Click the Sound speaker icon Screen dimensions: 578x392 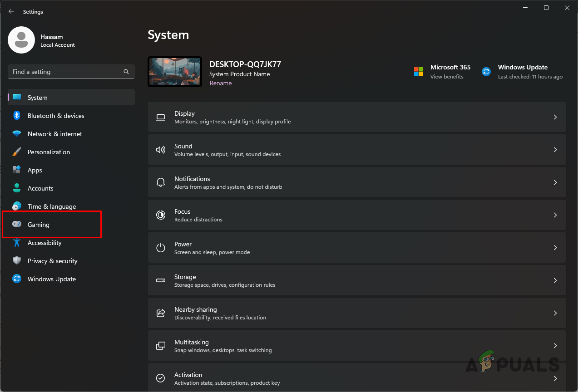tap(161, 150)
